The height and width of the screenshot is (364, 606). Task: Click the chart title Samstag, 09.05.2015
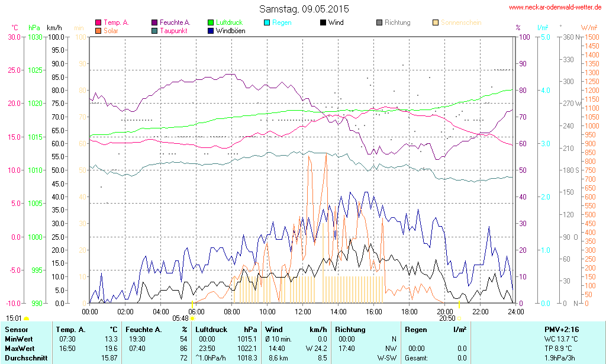(304, 9)
